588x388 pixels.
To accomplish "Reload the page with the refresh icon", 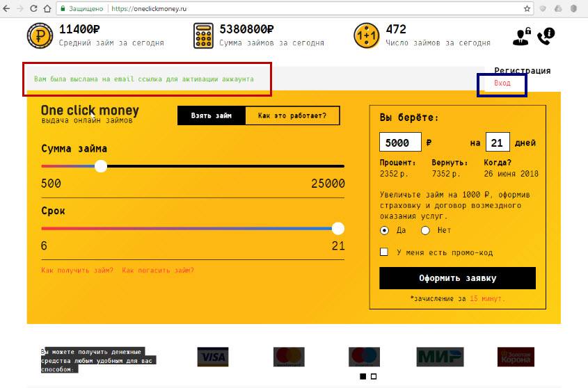I will coord(33,8).
